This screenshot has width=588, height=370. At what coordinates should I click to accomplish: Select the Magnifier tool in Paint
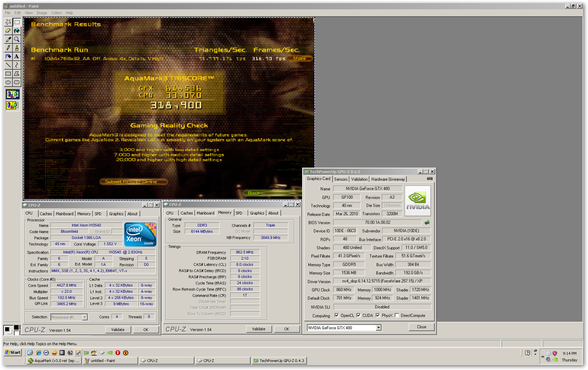click(x=17, y=39)
